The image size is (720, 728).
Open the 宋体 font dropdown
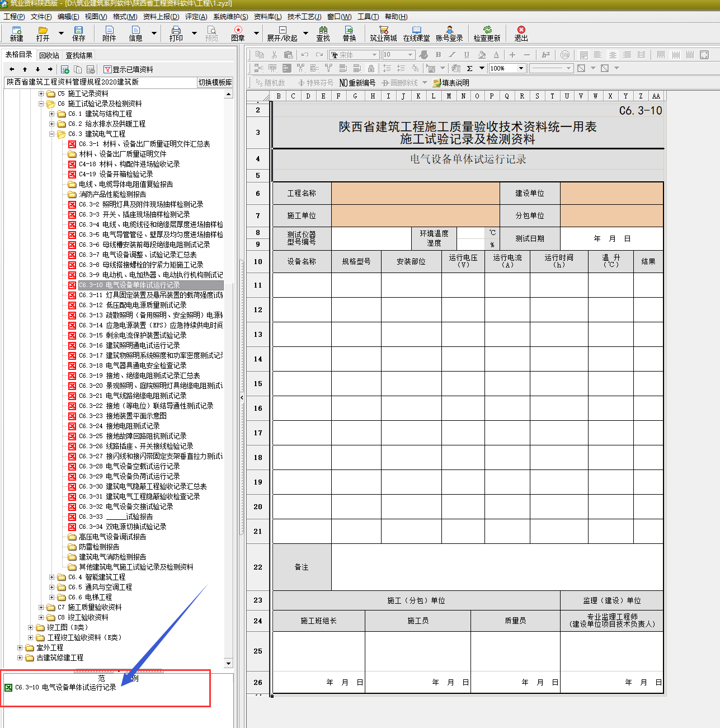374,55
